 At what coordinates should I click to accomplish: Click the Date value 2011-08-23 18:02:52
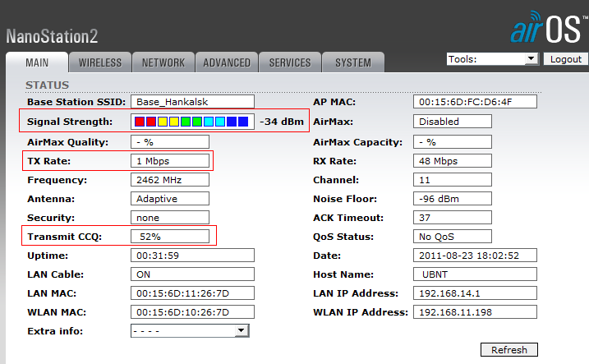[475, 255]
